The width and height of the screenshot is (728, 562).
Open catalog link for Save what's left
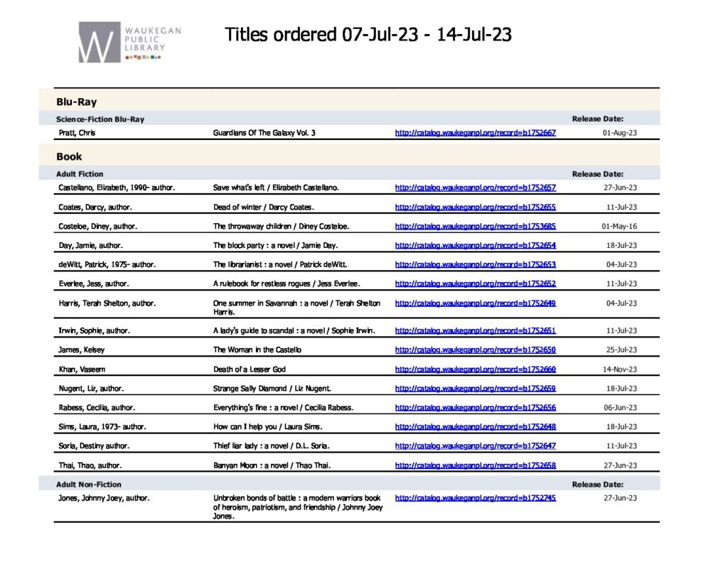pos(476,188)
